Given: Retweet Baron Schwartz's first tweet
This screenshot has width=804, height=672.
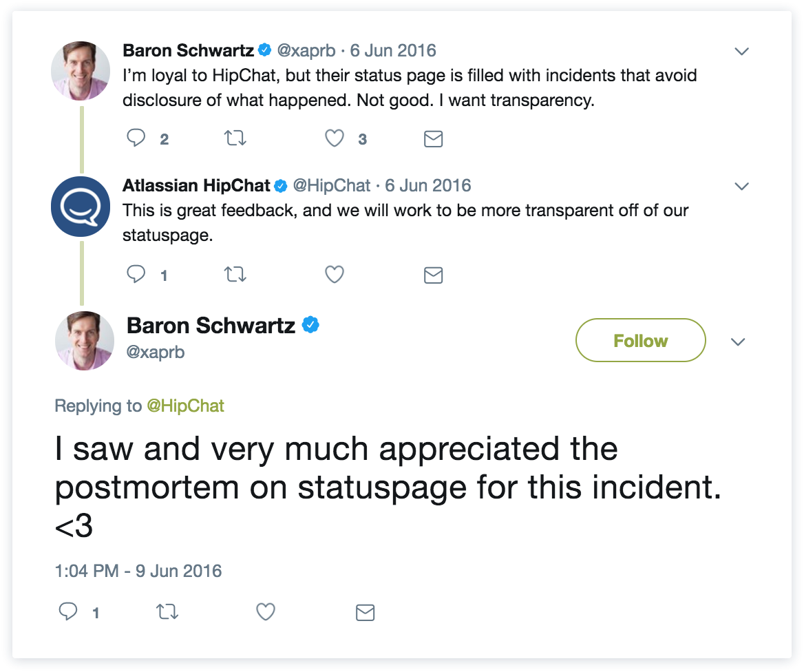Looking at the screenshot, I should [x=236, y=139].
